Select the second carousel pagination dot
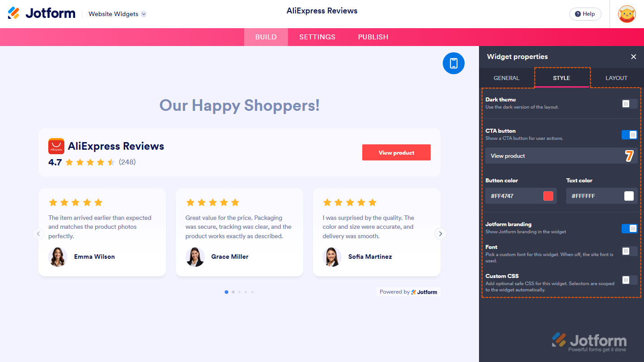This screenshot has height=362, width=644. (233, 292)
